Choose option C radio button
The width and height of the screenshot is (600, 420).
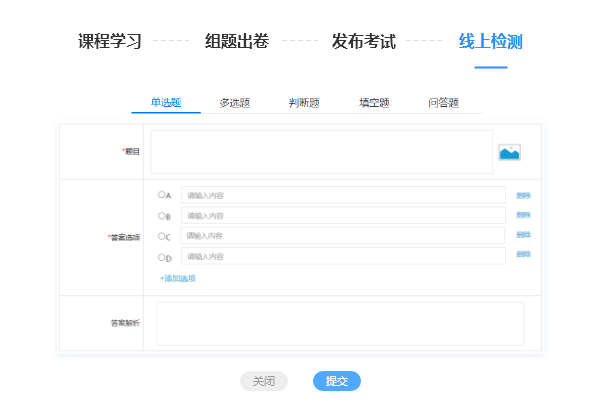162,236
